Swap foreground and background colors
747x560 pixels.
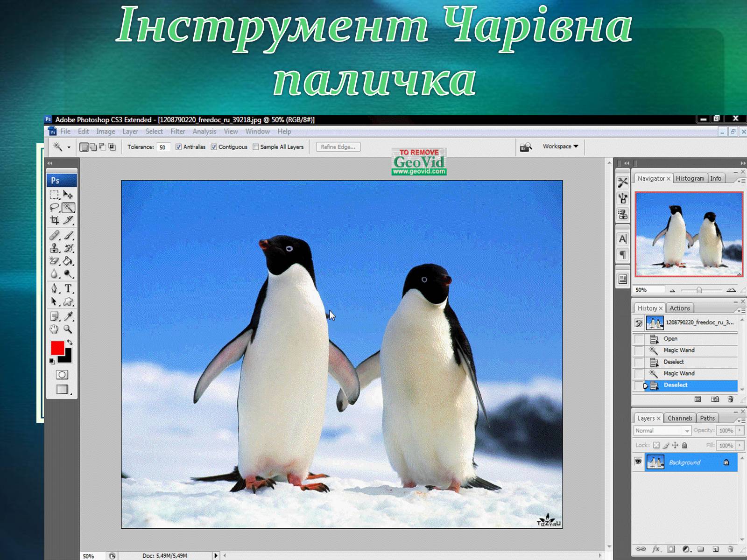70,342
